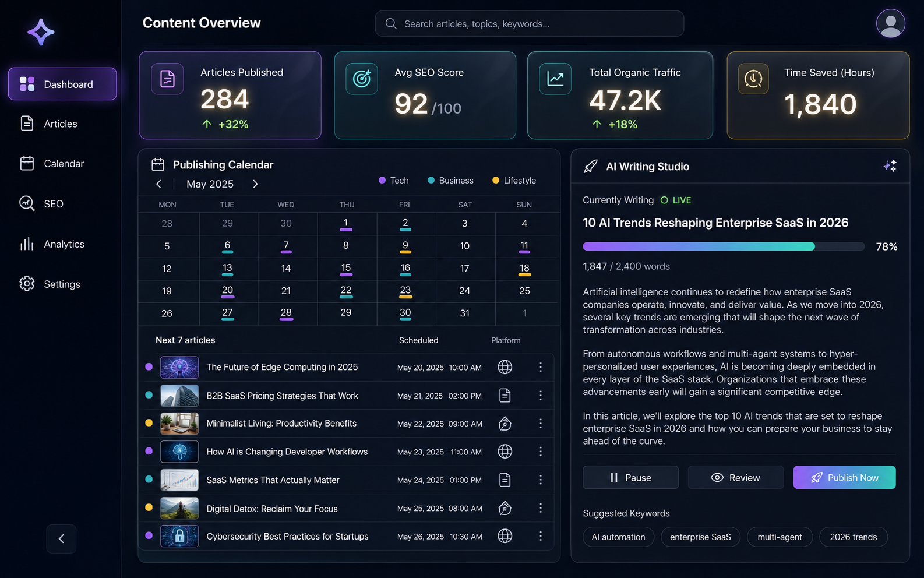Click the Total Organic Traffic chart icon
Image resolution: width=924 pixels, height=578 pixels.
tap(555, 79)
